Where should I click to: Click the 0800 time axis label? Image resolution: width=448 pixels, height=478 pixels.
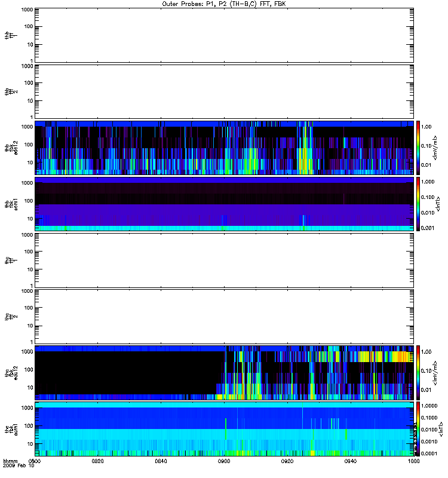tap(35, 461)
